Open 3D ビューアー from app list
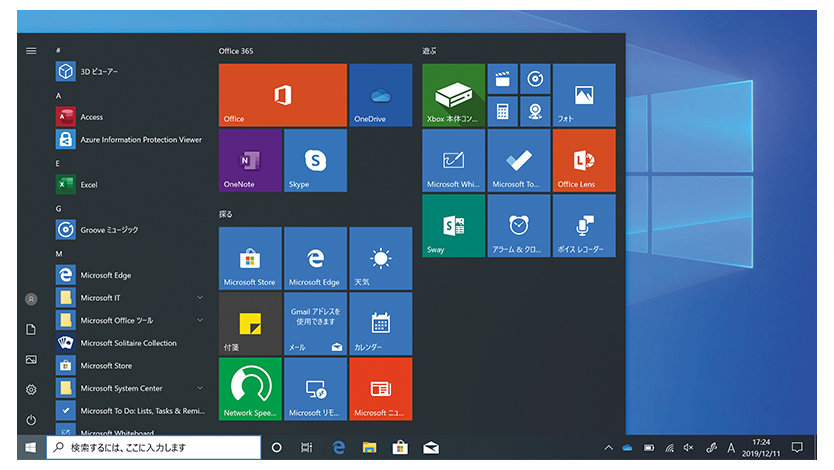The width and height of the screenshot is (834, 470). tap(130, 71)
